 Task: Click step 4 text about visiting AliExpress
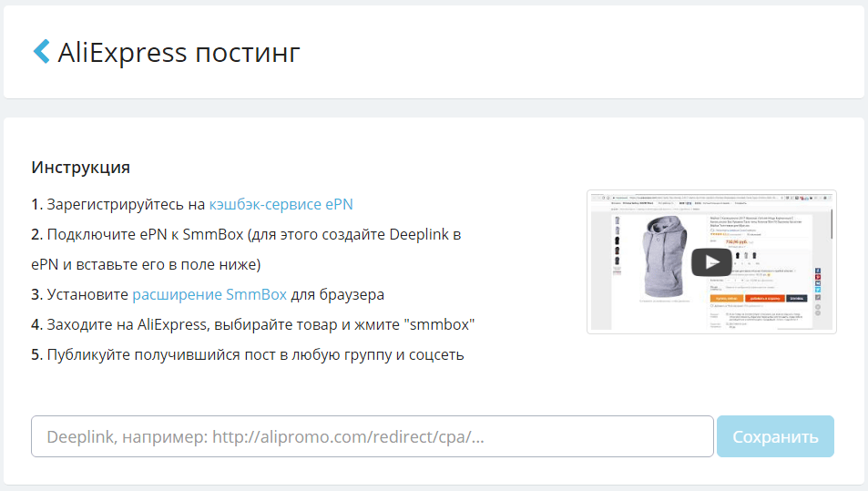253,324
